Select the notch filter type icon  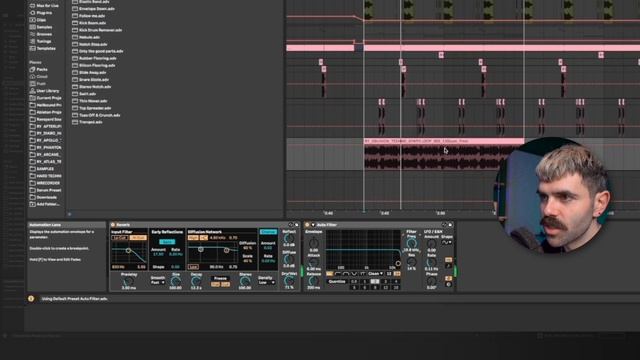[354, 274]
